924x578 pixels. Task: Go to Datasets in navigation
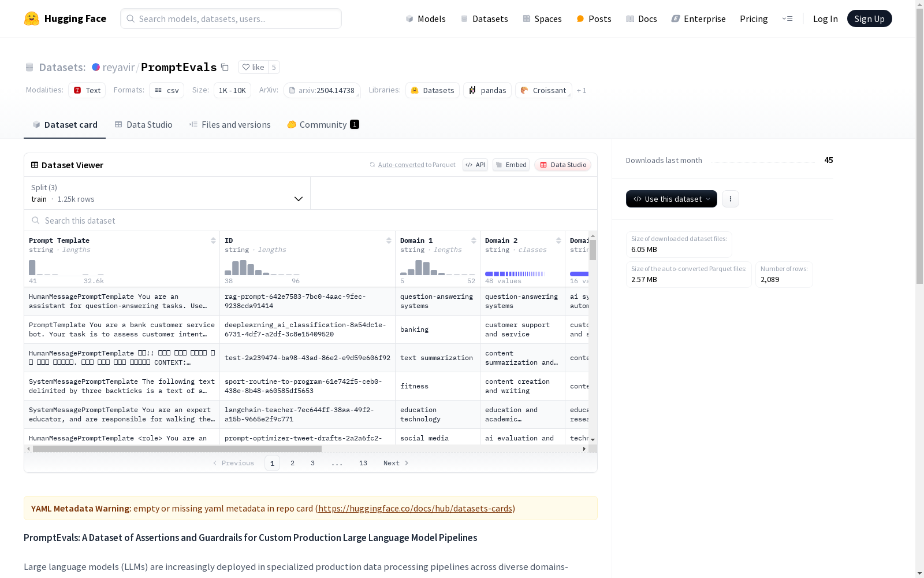pyautogui.click(x=484, y=18)
